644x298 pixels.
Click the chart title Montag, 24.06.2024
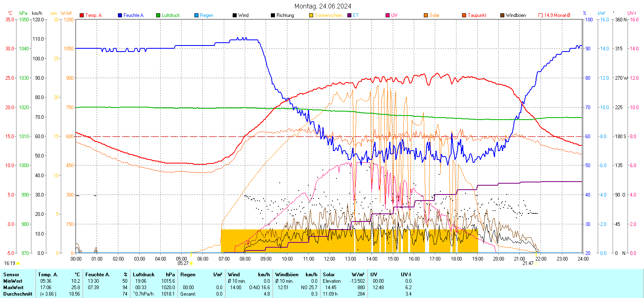[322, 6]
